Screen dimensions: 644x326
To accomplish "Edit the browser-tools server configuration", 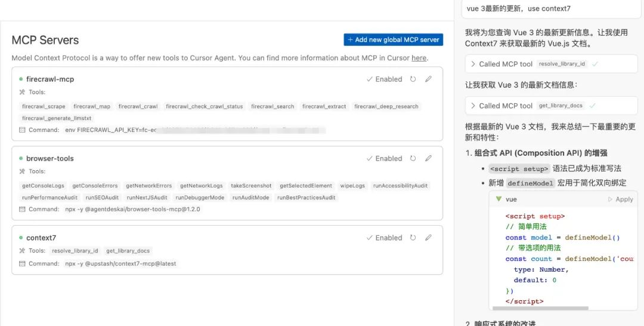I will point(428,158).
